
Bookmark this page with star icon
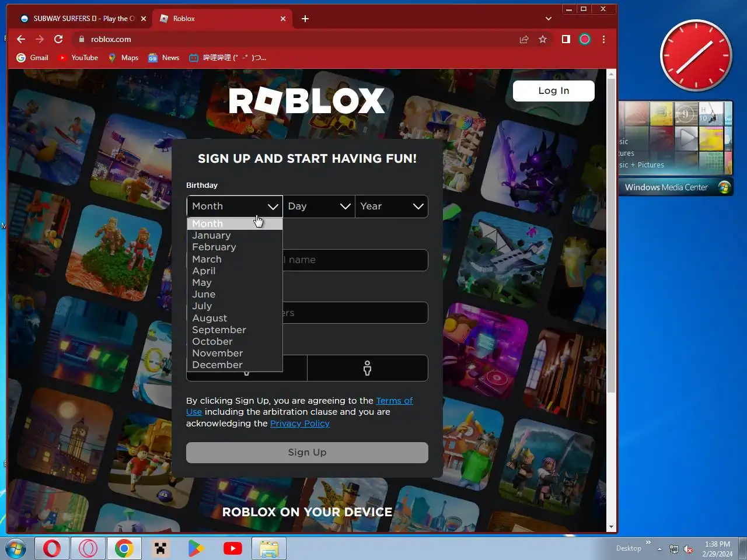(x=543, y=39)
